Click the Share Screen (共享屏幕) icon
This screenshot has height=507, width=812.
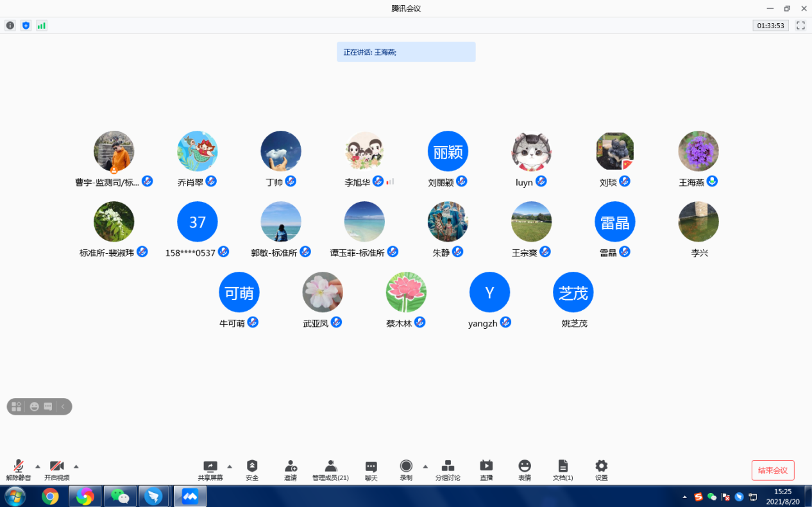point(210,467)
